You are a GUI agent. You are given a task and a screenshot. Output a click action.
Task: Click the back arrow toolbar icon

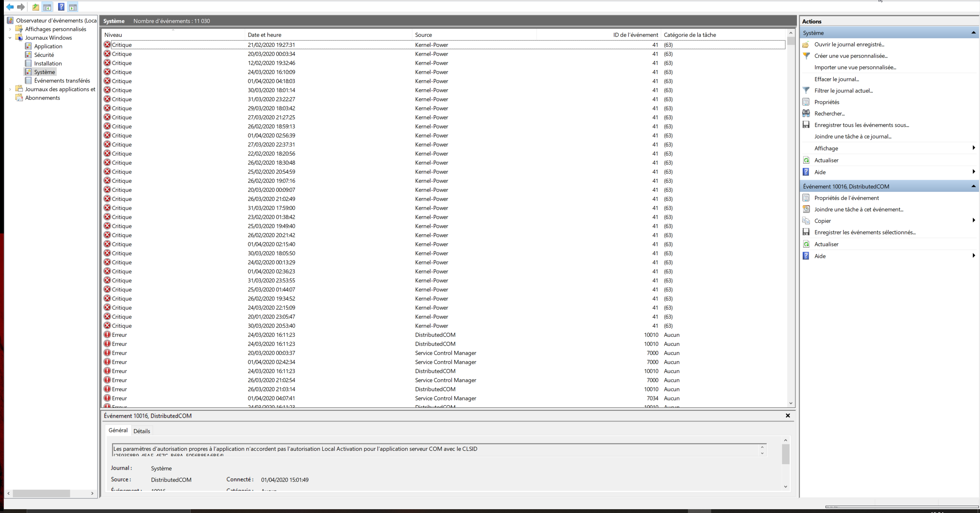pos(10,7)
